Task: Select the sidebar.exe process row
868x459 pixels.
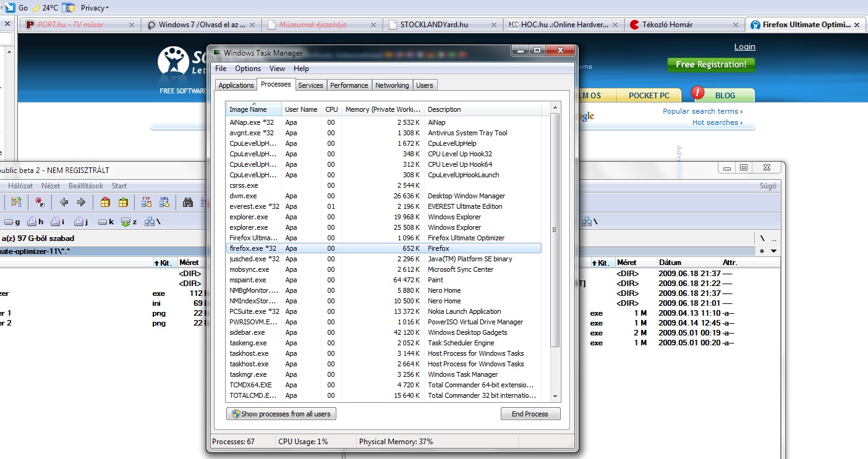Action: tap(383, 332)
